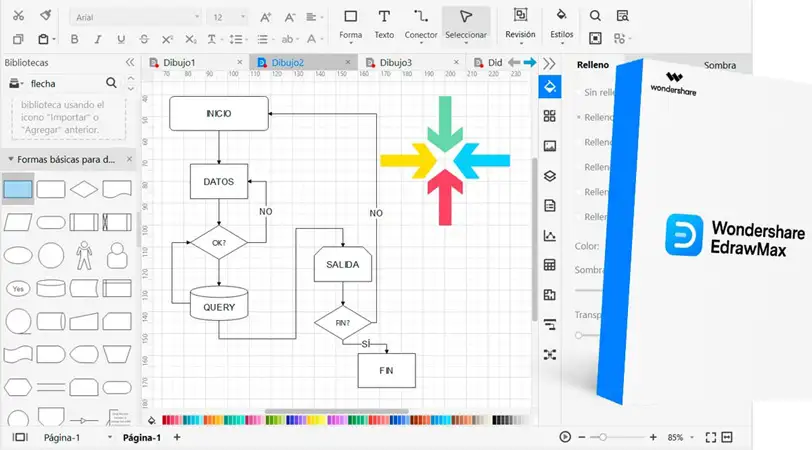Increase font size with A+ icon

click(265, 17)
